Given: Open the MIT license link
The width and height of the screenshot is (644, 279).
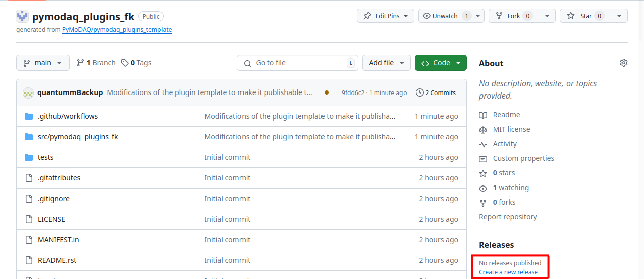Looking at the screenshot, I should (512, 129).
